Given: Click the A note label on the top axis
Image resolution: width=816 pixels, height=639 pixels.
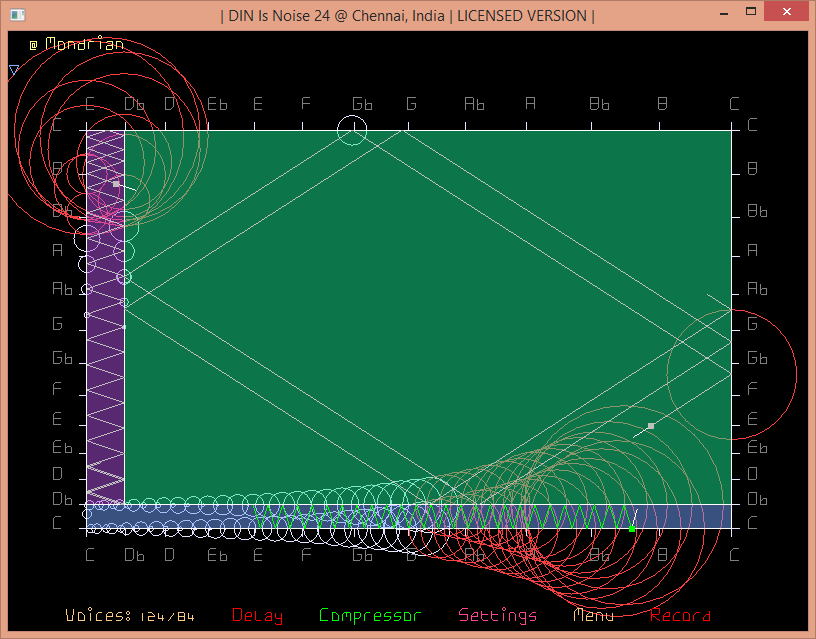Looking at the screenshot, I should [x=530, y=104].
